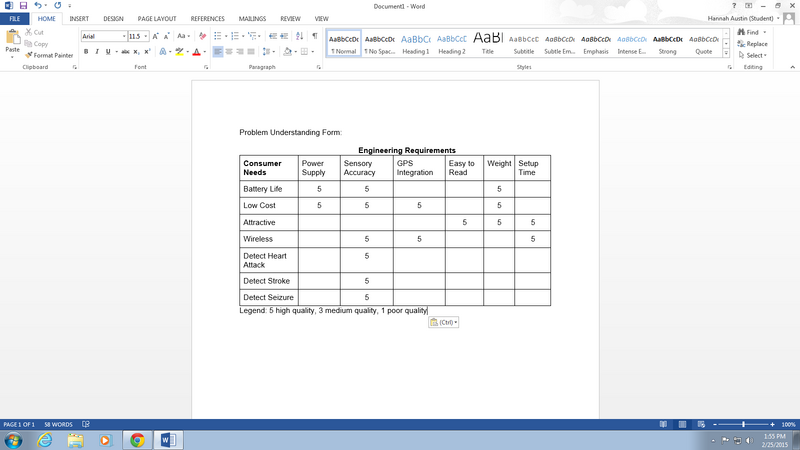Center-align the paragraph text
Viewport: 800px width, 450px height.
click(x=228, y=52)
